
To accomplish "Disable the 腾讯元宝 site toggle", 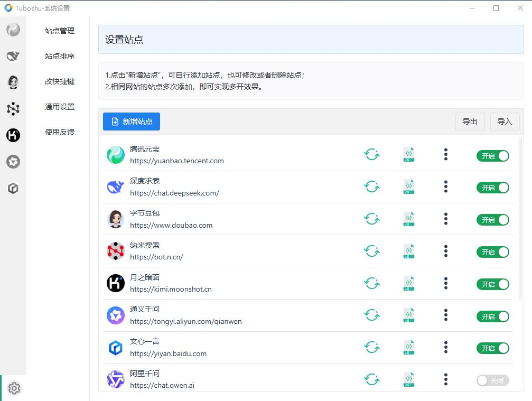I will coord(492,155).
